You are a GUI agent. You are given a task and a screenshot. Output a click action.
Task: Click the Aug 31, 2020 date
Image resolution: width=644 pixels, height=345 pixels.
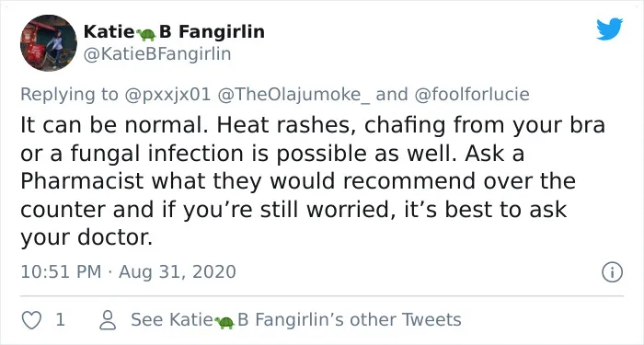coord(178,272)
